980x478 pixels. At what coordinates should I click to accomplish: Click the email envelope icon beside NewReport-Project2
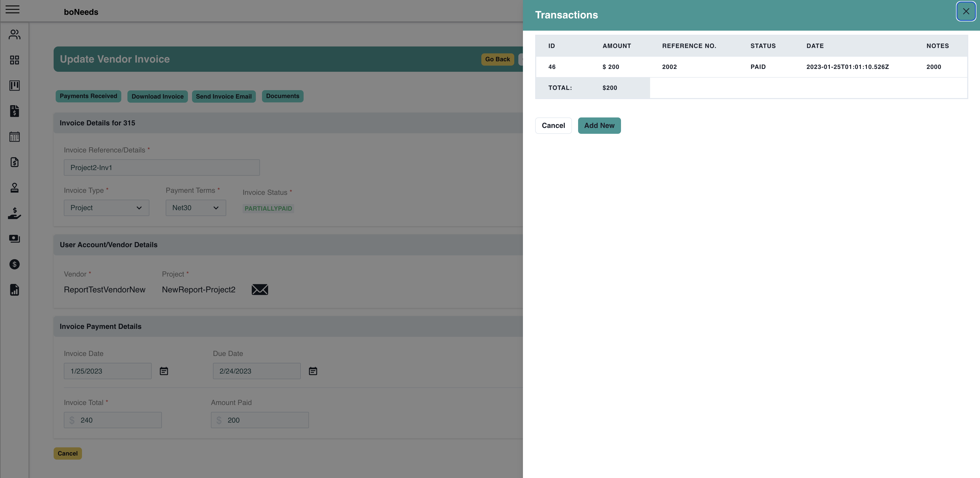point(260,289)
